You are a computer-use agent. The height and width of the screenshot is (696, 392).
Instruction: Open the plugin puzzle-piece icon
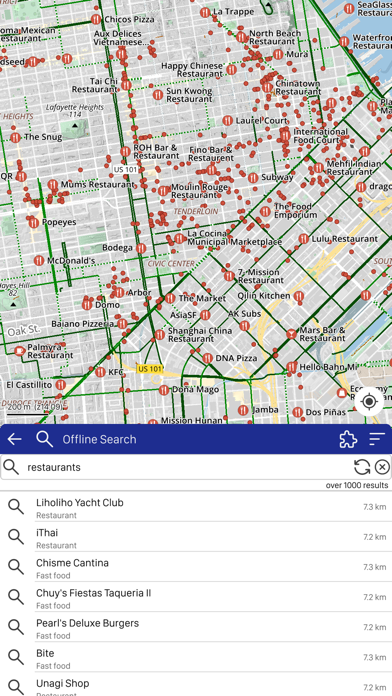348,439
